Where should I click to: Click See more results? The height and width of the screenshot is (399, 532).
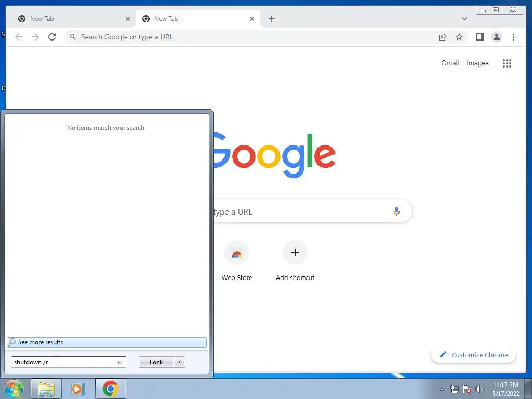[107, 342]
